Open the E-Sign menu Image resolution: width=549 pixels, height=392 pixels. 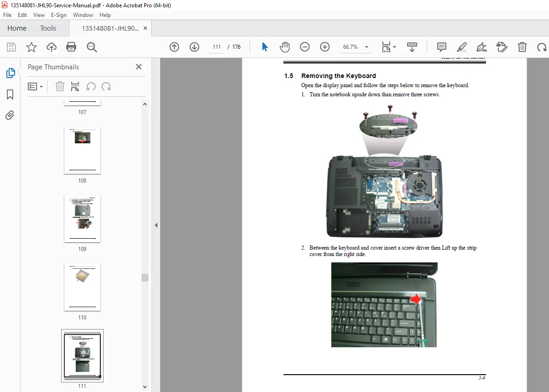pos(59,15)
